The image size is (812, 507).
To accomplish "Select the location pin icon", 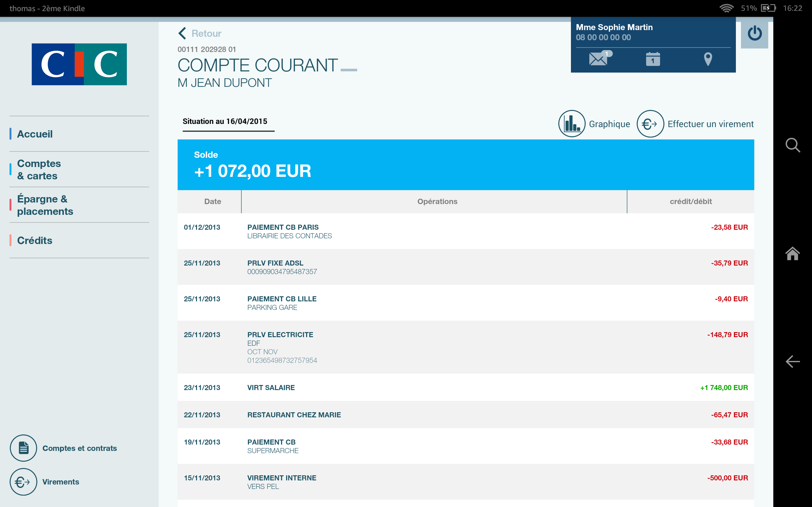I will [708, 60].
